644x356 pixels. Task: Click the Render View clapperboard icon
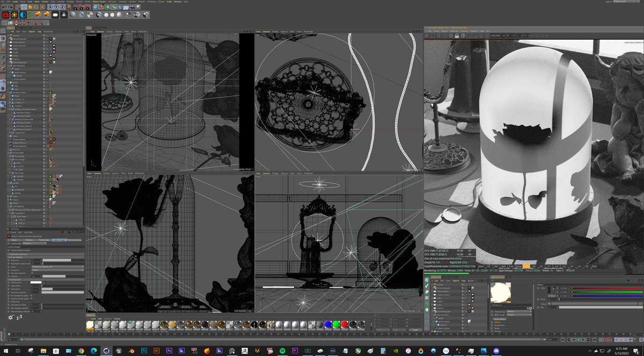point(75,7)
